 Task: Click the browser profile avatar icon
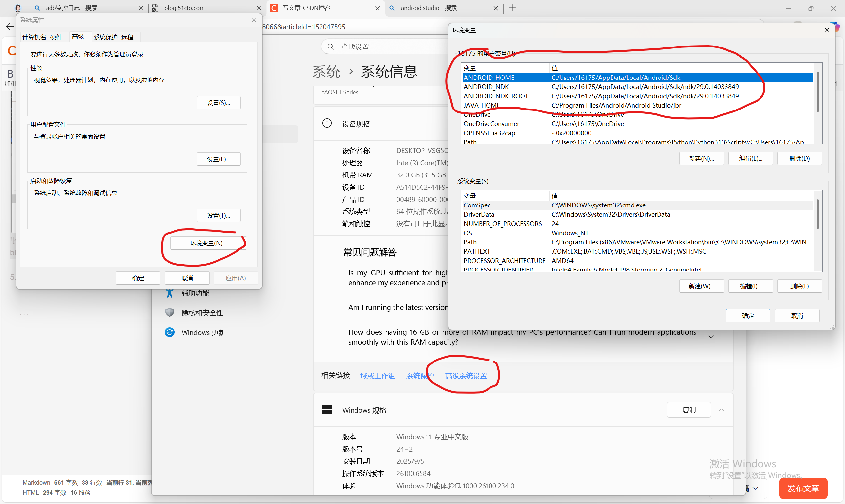tap(18, 8)
